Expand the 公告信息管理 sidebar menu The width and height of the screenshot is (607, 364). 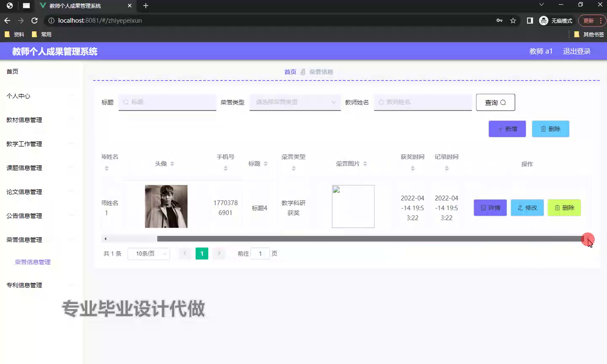tap(41, 216)
